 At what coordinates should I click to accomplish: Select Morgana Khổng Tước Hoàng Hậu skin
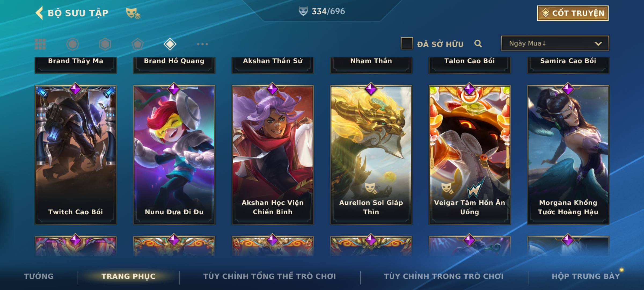[568, 155]
